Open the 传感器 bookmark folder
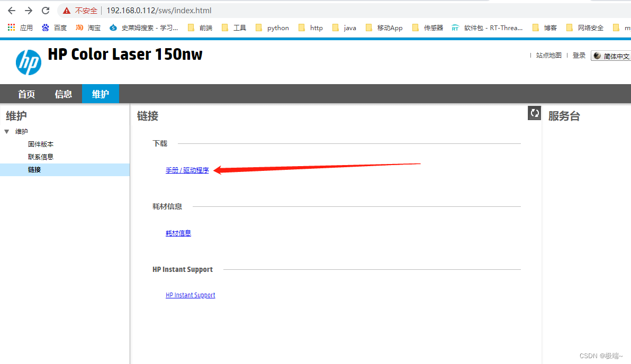 pos(427,28)
